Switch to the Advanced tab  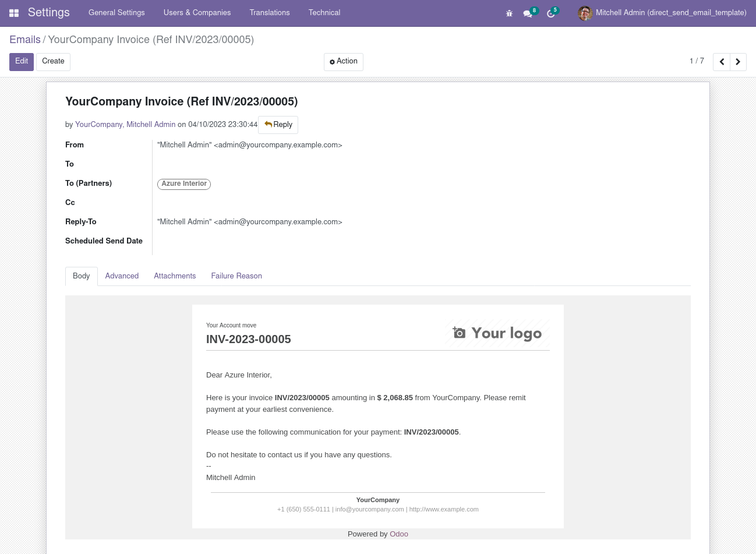[x=122, y=276]
